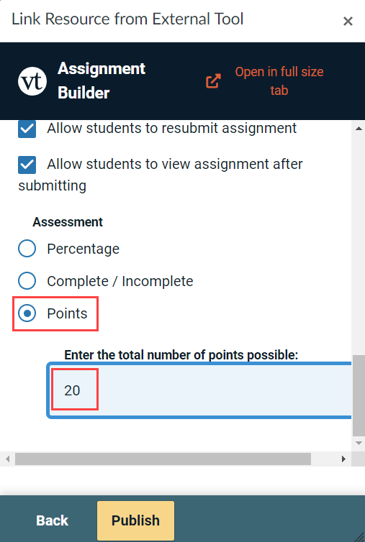The image size is (365, 542).
Task: Click the total points possible field
Action: (x=199, y=390)
